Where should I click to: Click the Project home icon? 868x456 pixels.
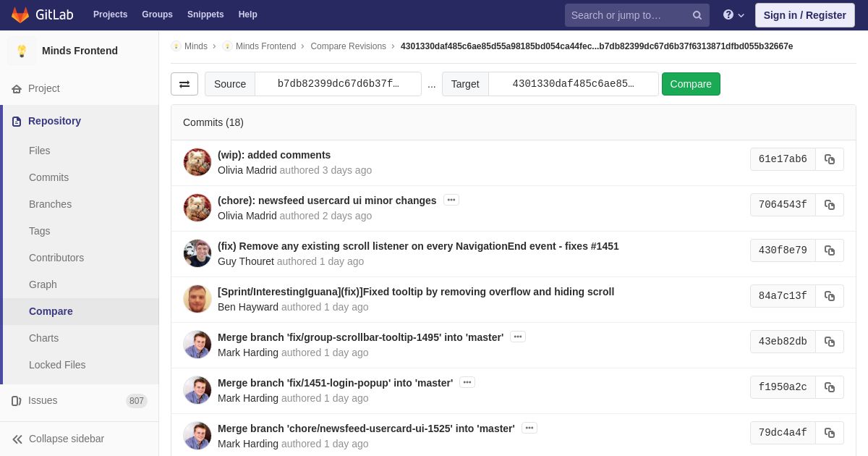[17, 89]
